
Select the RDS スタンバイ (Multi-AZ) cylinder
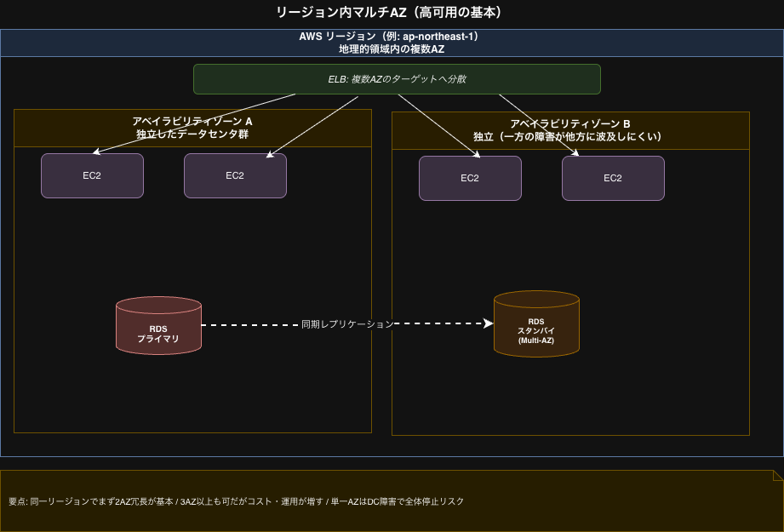[x=536, y=324]
